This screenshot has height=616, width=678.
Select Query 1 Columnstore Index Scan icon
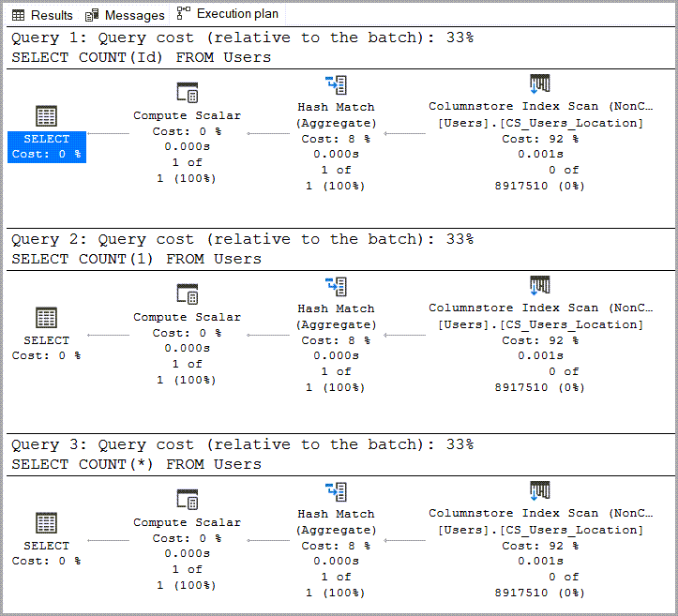[x=540, y=83]
